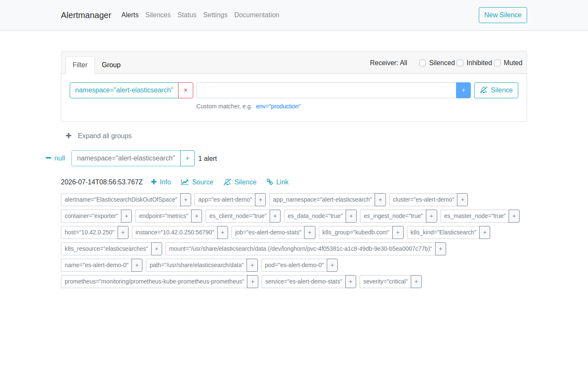
Task: Add app_namespace label to the filter via plus
Action: pyautogui.click(x=380, y=199)
